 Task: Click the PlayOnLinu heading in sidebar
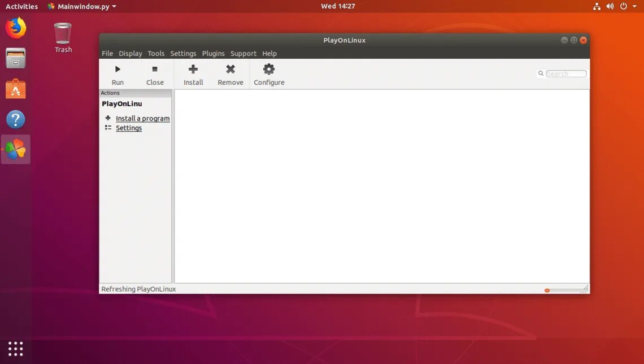[x=122, y=104]
